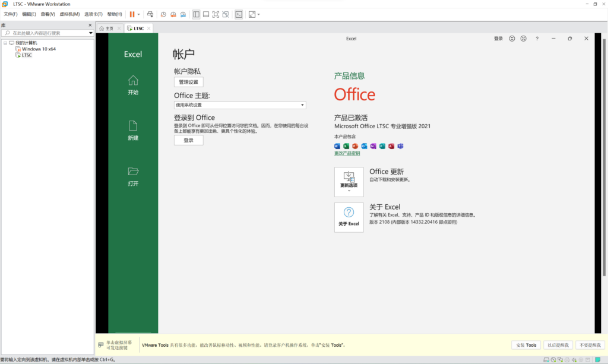
Task: Click the 不要提醒我 button
Action: 590,345
